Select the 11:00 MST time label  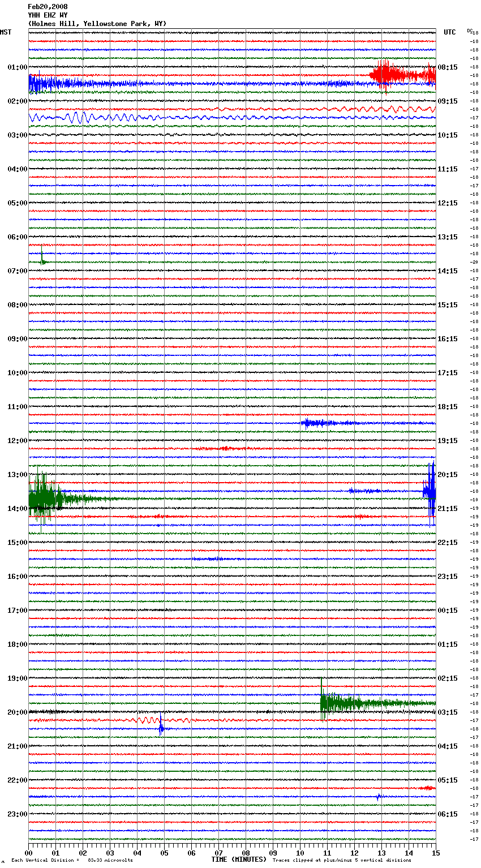click(18, 407)
